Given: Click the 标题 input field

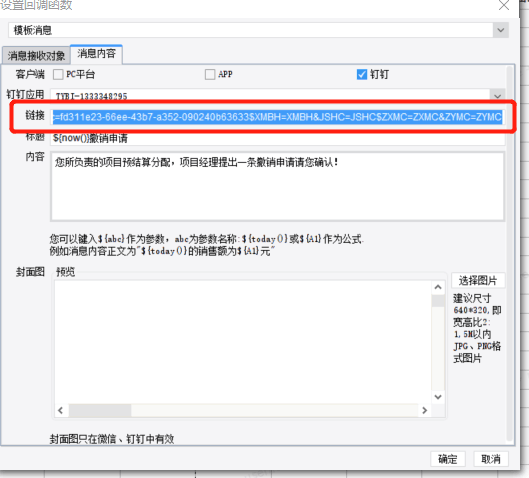Looking at the screenshot, I should (278, 138).
